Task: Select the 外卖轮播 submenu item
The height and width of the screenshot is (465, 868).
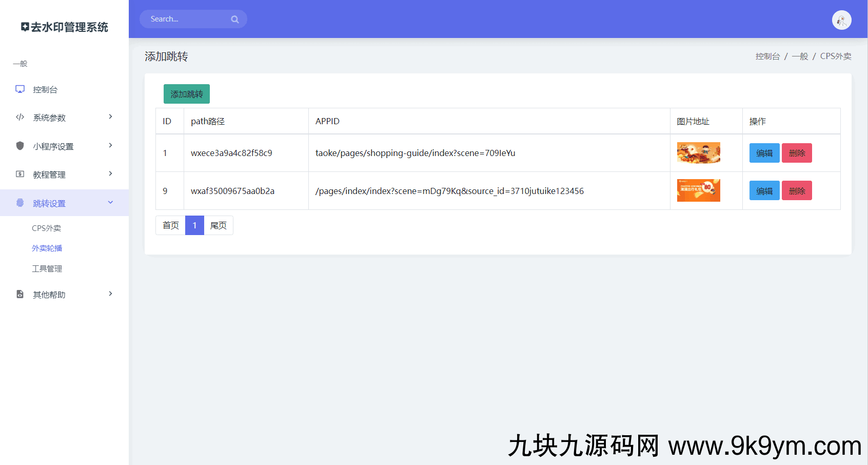Action: point(47,248)
